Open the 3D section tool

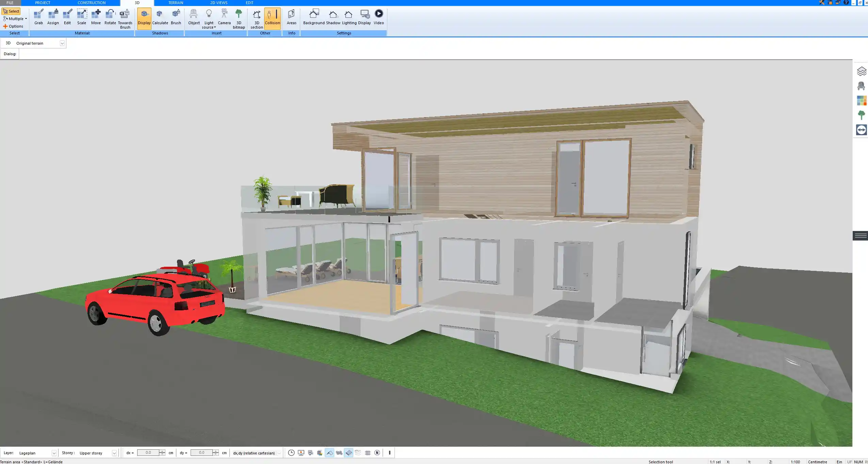[x=256, y=16]
